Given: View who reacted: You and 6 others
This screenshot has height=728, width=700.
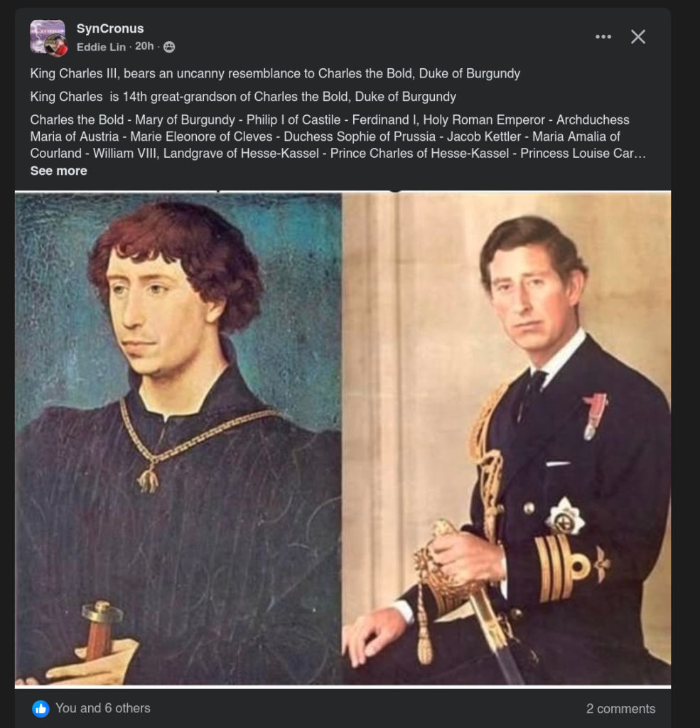Looking at the screenshot, I should tap(103, 708).
